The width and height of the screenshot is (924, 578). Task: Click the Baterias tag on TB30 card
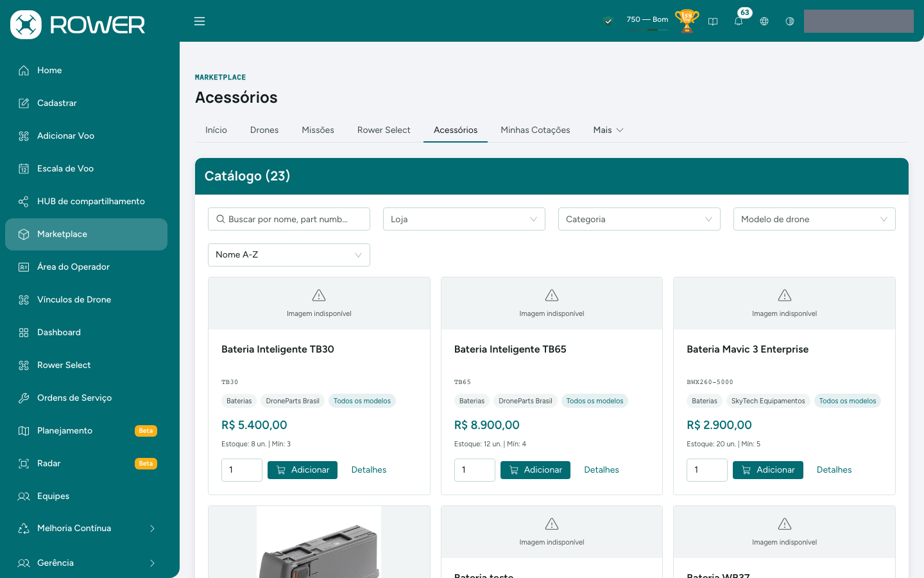point(239,401)
